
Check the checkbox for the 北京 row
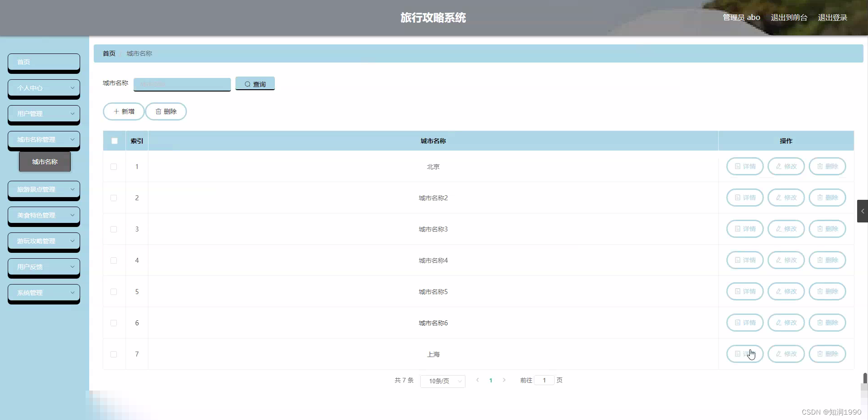click(114, 167)
